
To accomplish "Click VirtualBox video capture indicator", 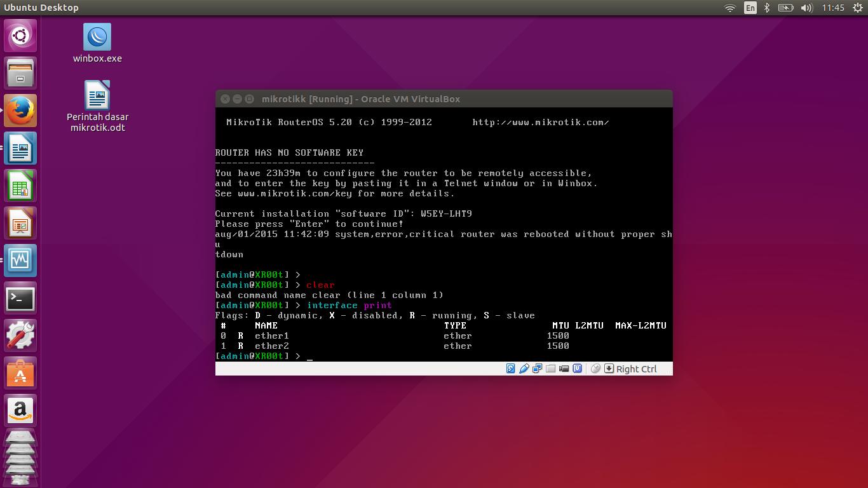I will 564,369.
